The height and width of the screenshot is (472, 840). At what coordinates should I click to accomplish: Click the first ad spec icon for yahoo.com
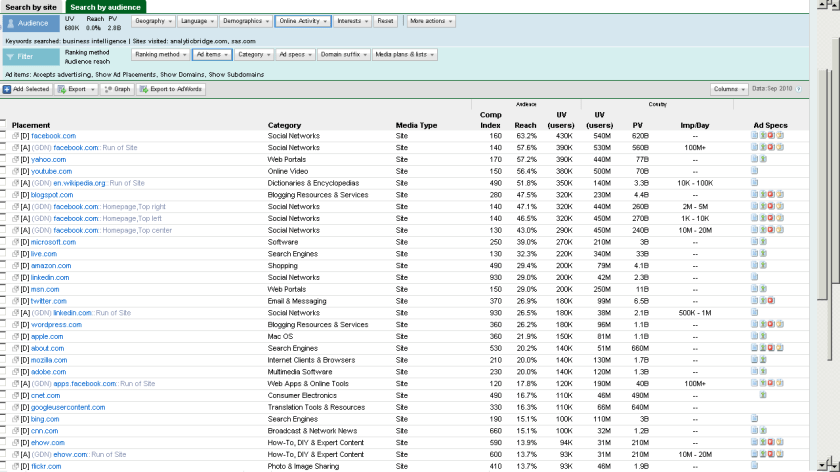[x=755, y=159]
